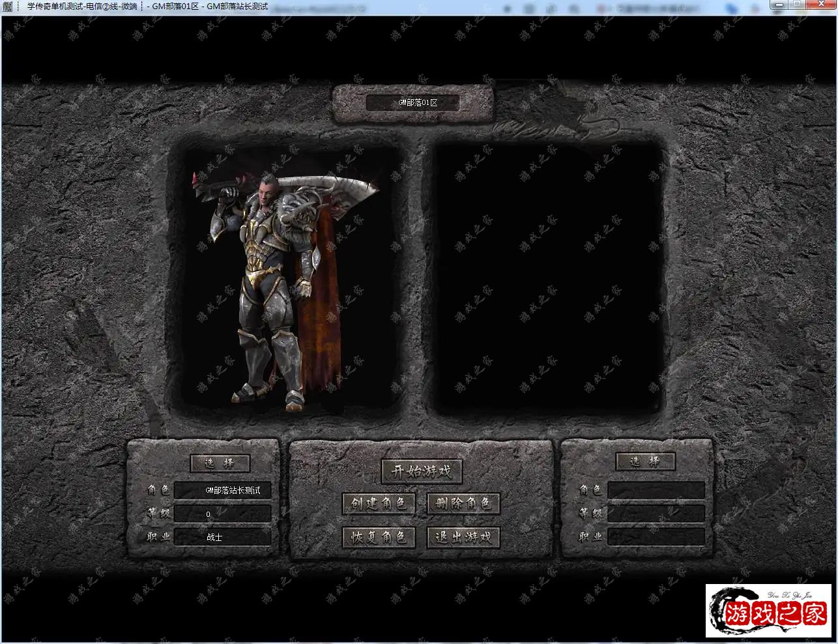Click the empty right character name field
This screenshot has height=644, width=838.
(656, 490)
